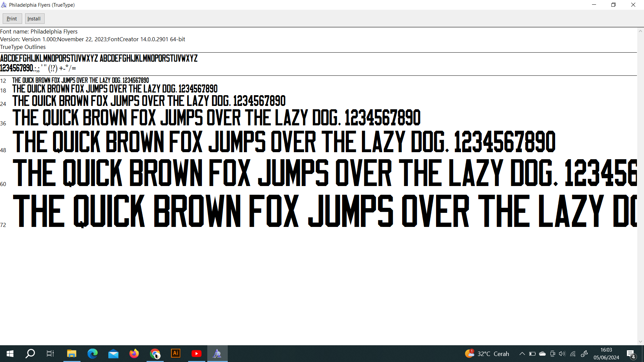The image size is (644, 362).
Task: Open the volume speaker control
Action: tap(562, 354)
